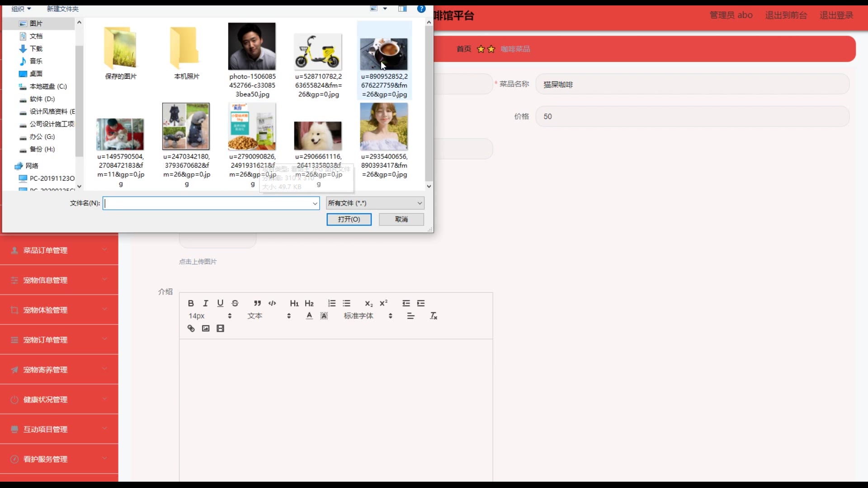This screenshot has height=488, width=868.
Task: Toggle bold formatting in the editor
Action: tap(191, 303)
